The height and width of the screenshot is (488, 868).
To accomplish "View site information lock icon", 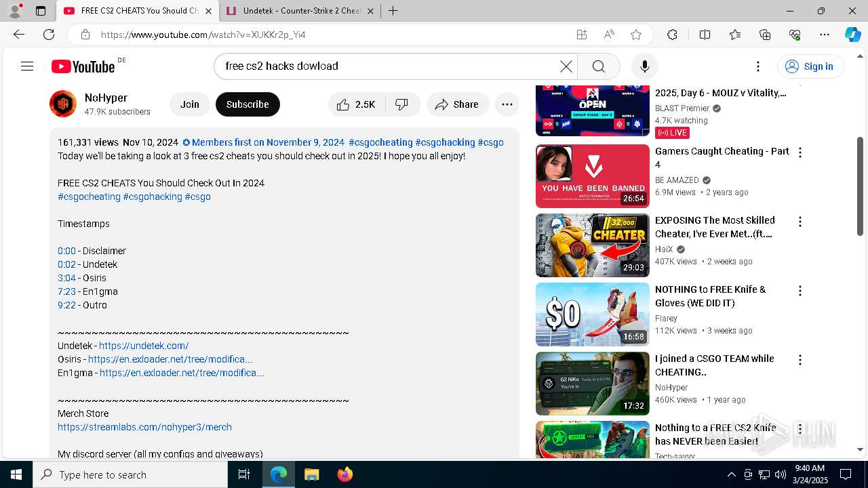I will 85,35.
